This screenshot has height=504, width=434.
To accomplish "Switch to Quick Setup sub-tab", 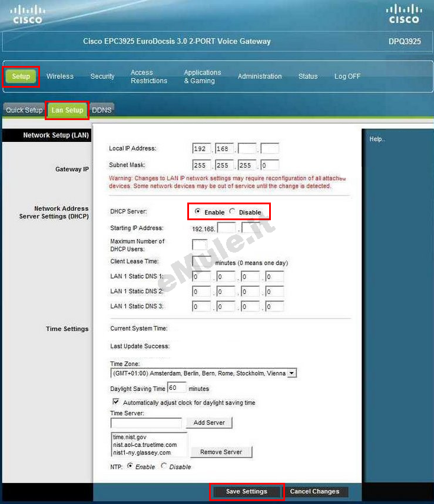I will [24, 110].
